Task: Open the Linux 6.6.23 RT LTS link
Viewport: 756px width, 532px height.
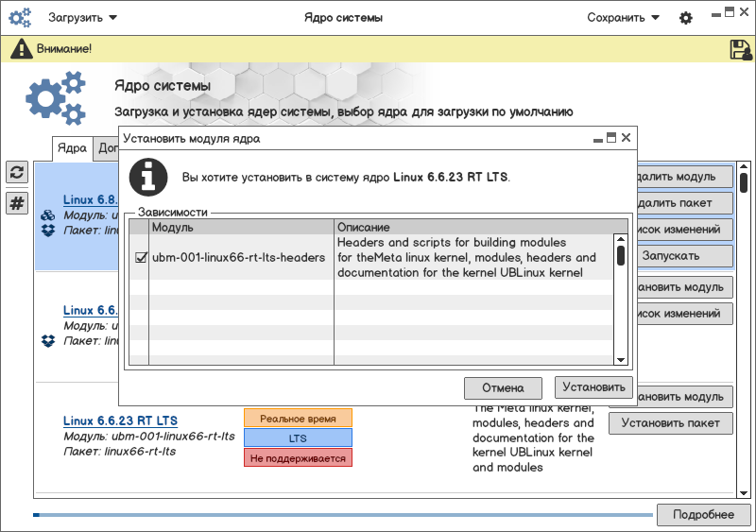Action: click(120, 420)
